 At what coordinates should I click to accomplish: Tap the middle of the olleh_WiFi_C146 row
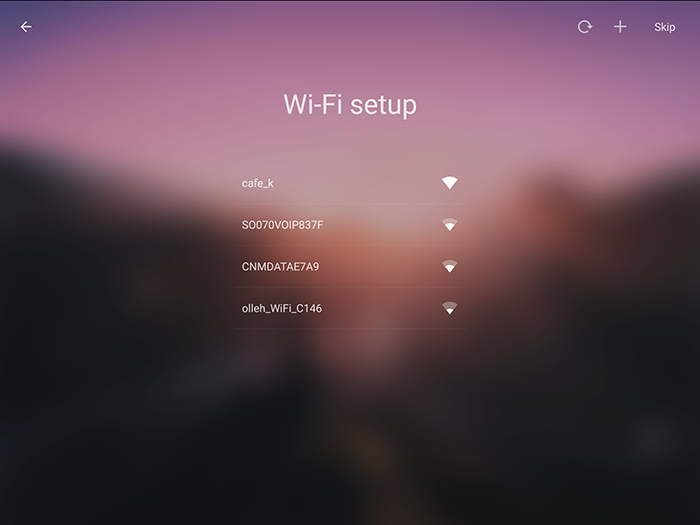coord(350,308)
